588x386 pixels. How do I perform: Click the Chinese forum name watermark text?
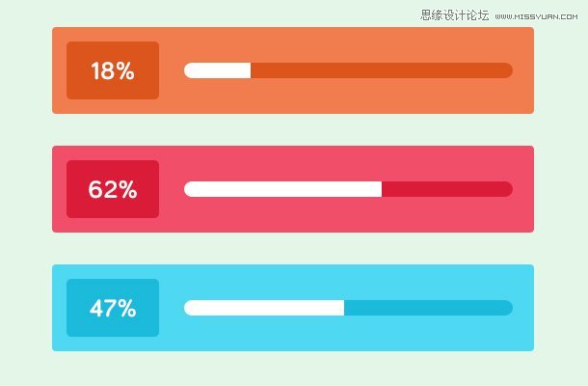(455, 15)
